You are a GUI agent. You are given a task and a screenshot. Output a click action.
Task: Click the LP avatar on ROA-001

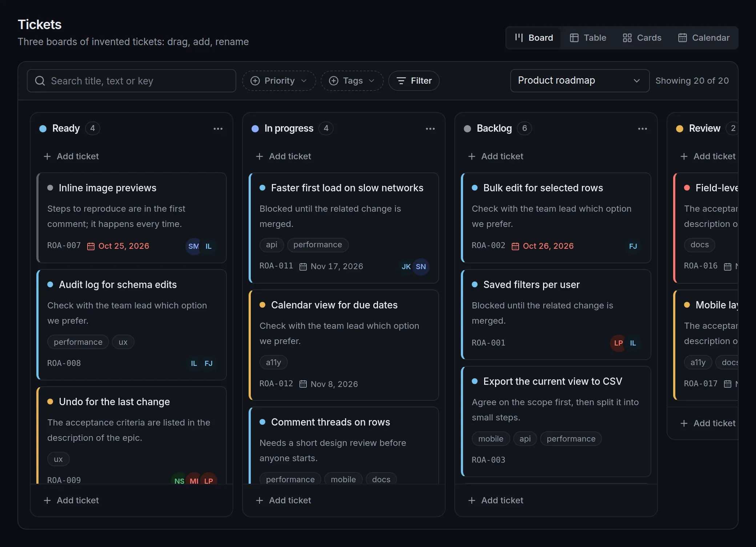(x=618, y=343)
